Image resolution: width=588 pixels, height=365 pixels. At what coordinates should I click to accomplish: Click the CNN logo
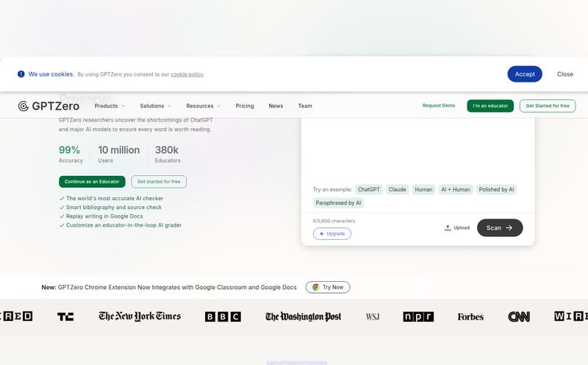(x=519, y=316)
